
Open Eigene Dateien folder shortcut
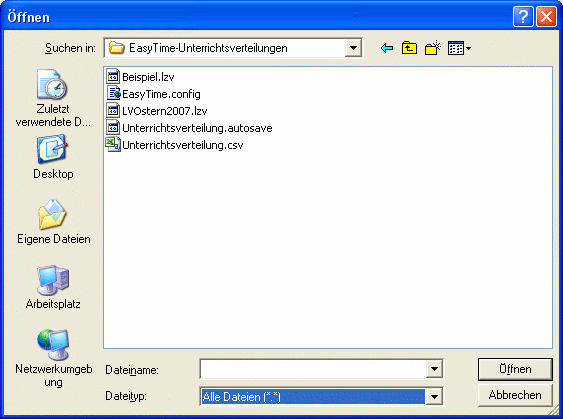coord(53,222)
